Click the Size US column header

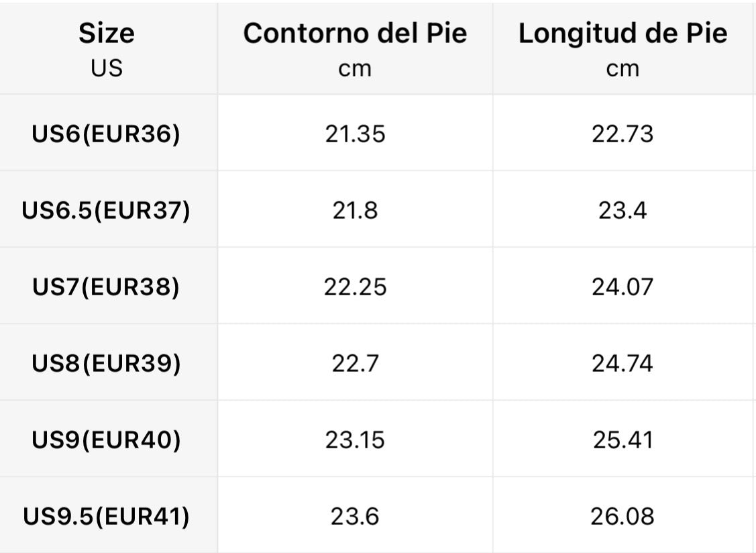pos(107,48)
